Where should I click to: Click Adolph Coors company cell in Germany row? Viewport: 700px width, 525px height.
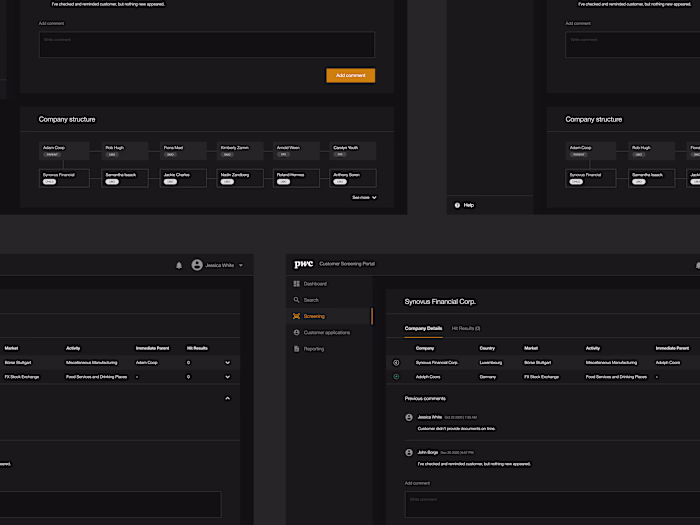click(428, 377)
